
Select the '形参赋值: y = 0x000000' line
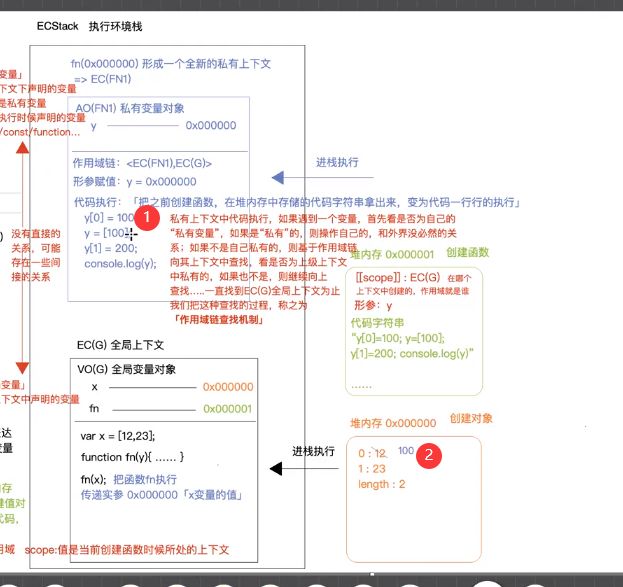135,182
